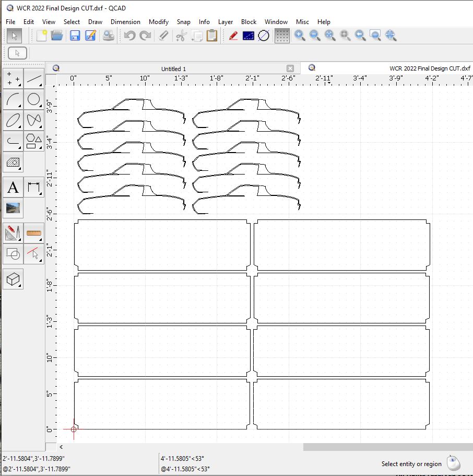473x476 pixels.
Task: Expand the Point tools submenu
Action: (13, 79)
